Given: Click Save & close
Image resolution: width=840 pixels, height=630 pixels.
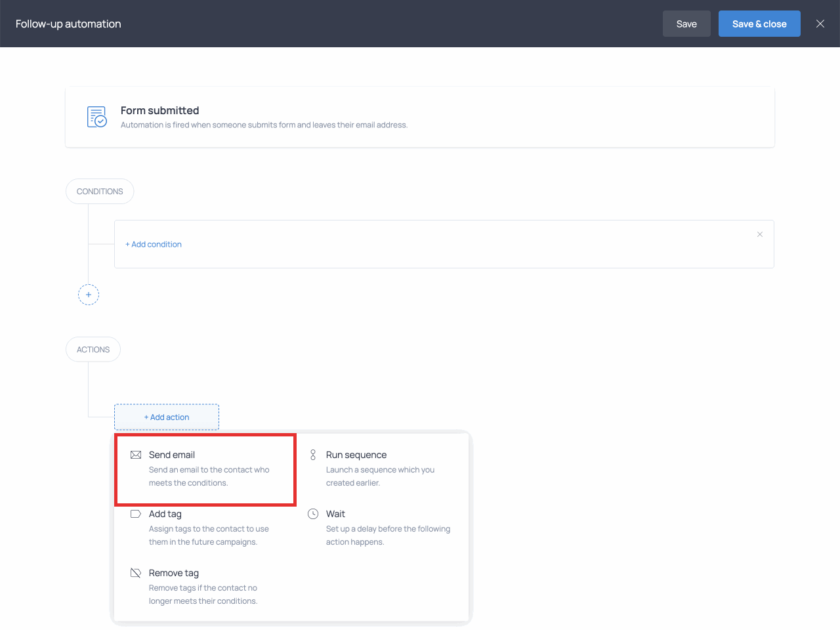Looking at the screenshot, I should click(759, 24).
